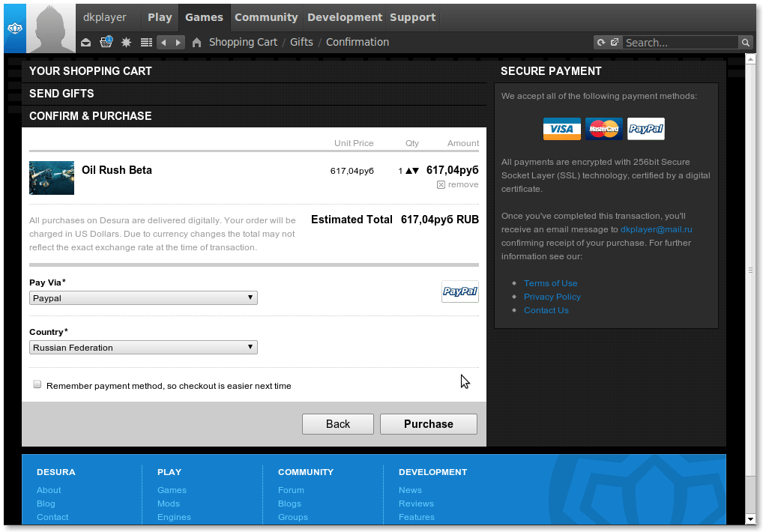763x532 pixels.
Task: Click the dkplayer@mail.ru email link
Action: [656, 229]
